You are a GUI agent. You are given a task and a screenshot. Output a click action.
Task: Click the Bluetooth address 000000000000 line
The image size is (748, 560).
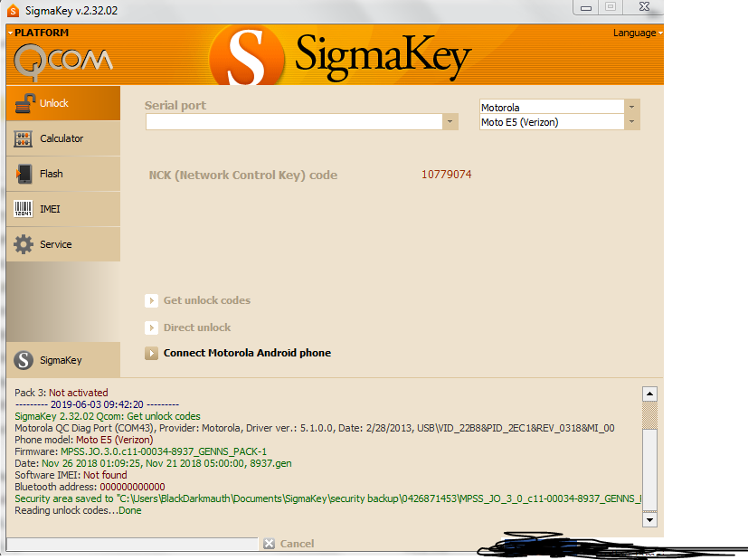tap(90, 487)
